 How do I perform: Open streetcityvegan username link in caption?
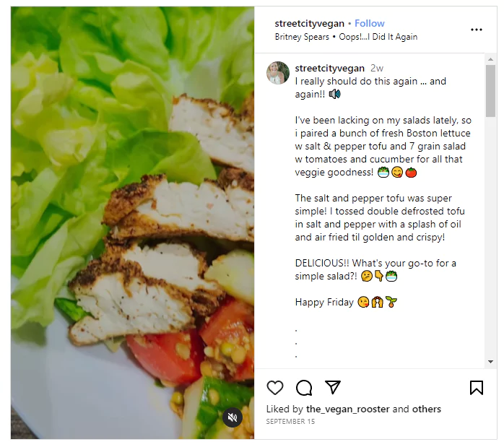(329, 68)
